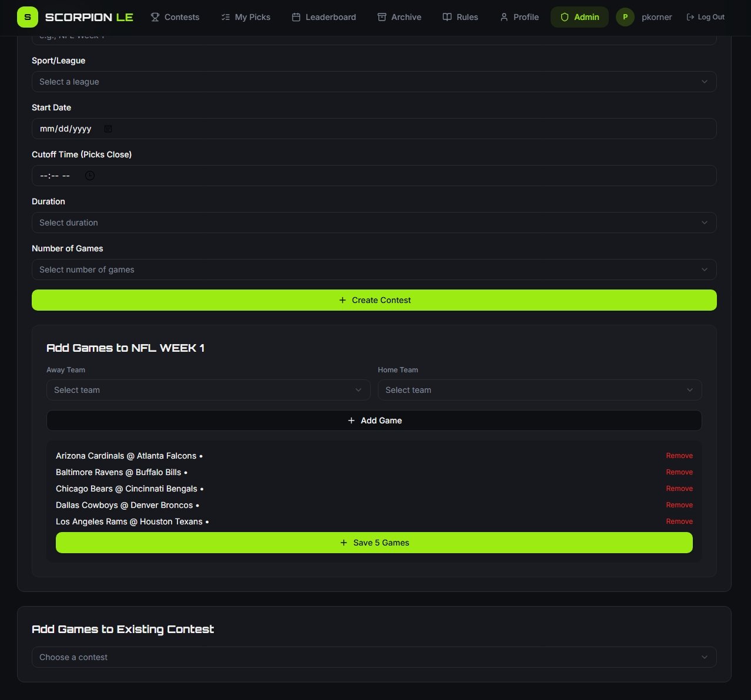Image resolution: width=751 pixels, height=700 pixels.
Task: Open calendar picker icon in Start Date
Action: coord(108,129)
